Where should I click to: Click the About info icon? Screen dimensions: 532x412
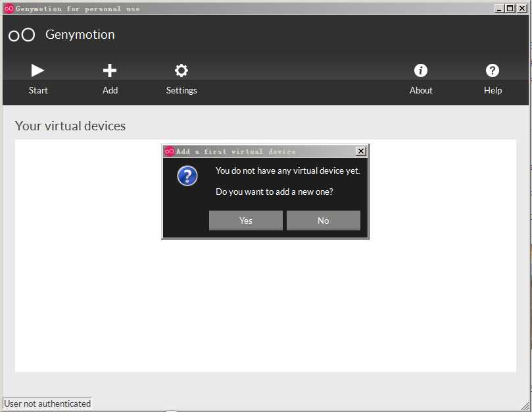[421, 70]
